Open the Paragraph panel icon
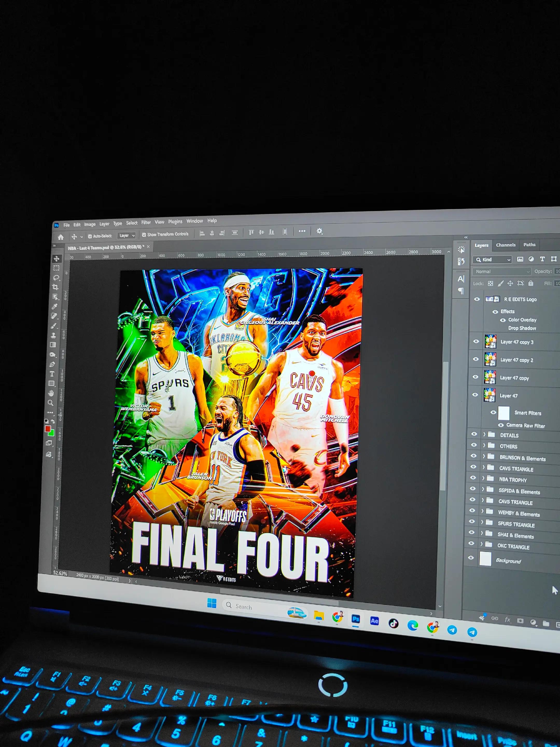This screenshot has width=560, height=747. pyautogui.click(x=461, y=291)
